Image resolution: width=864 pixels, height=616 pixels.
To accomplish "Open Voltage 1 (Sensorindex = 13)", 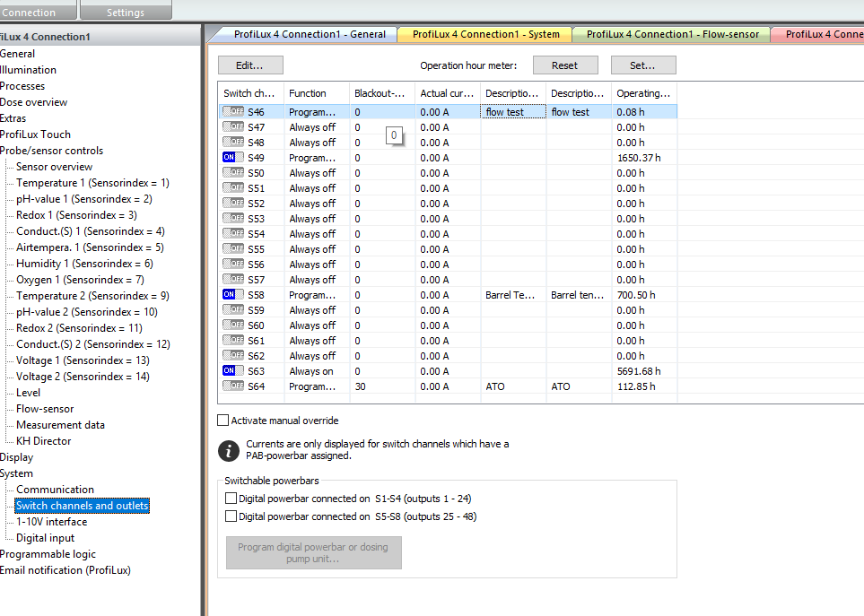I will point(83,360).
